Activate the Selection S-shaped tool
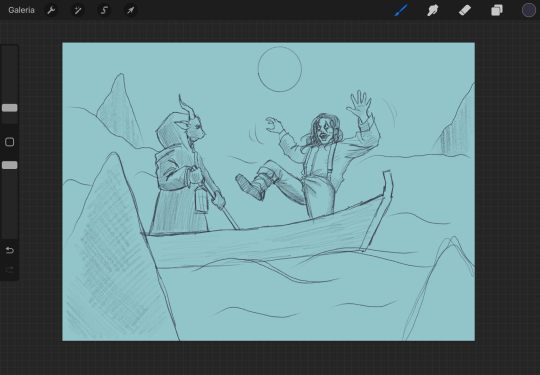This screenshot has height=375, width=540. click(104, 10)
